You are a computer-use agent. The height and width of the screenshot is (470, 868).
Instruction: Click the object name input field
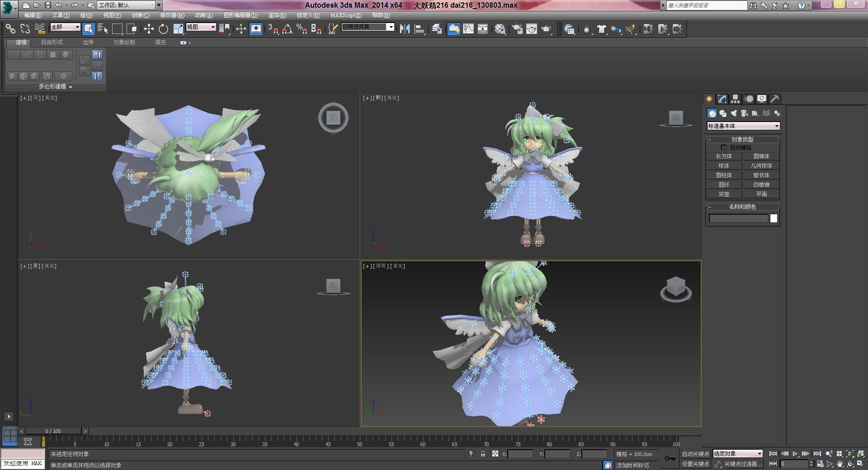pyautogui.click(x=738, y=219)
